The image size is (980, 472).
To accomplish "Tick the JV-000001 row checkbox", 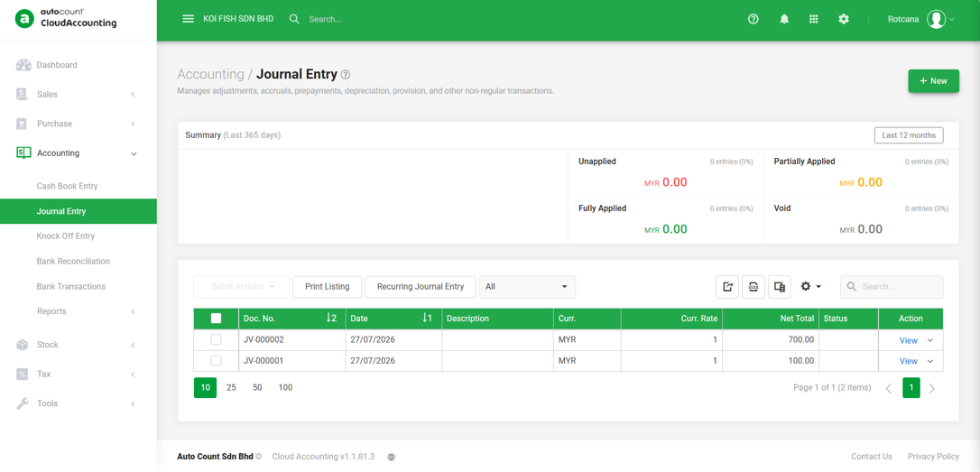I will [216, 361].
